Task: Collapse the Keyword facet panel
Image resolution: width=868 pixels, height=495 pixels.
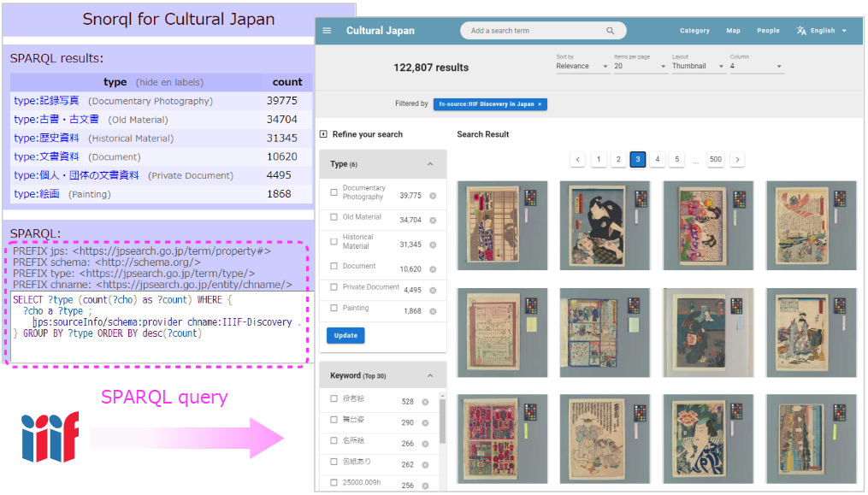Action: tap(430, 375)
